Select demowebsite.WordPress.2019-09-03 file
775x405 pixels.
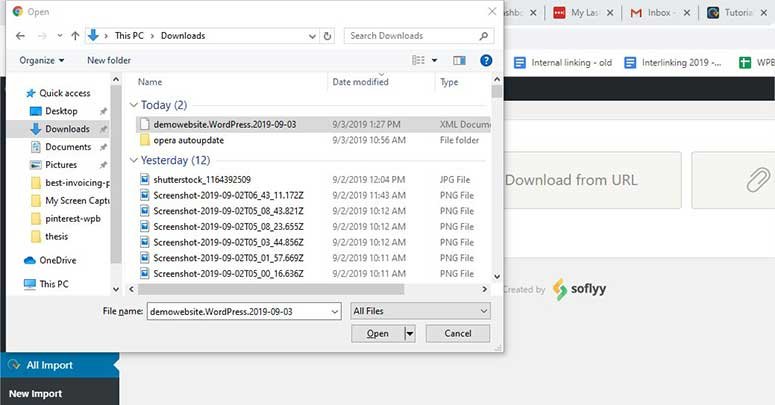coord(314,124)
